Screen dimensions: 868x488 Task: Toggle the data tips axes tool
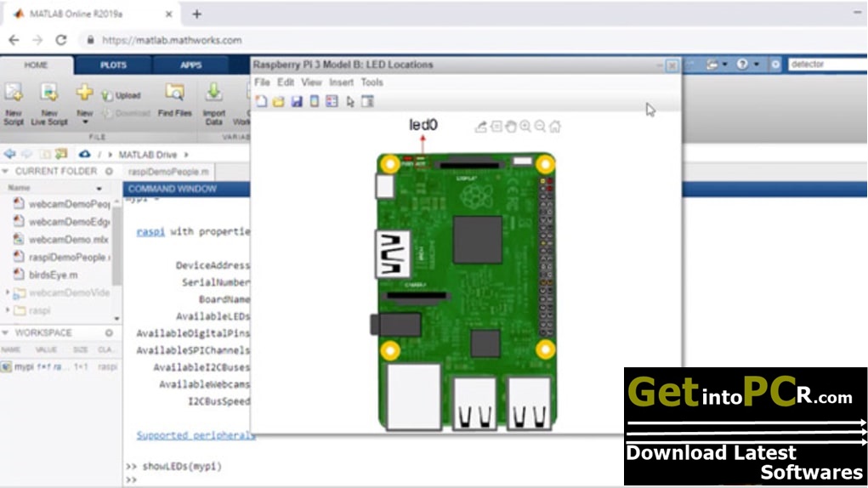(496, 127)
